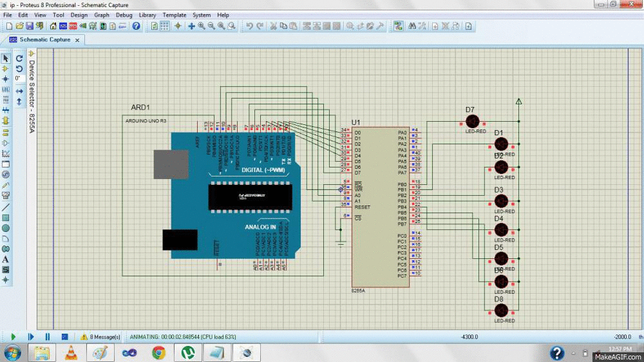This screenshot has height=362, width=644.
Task: Open the Library menu
Action: tap(147, 15)
